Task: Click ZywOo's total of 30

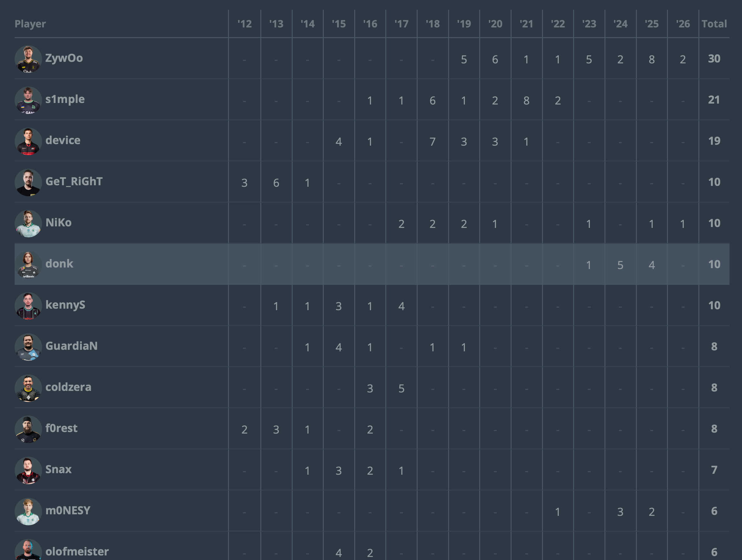Action: tap(714, 59)
